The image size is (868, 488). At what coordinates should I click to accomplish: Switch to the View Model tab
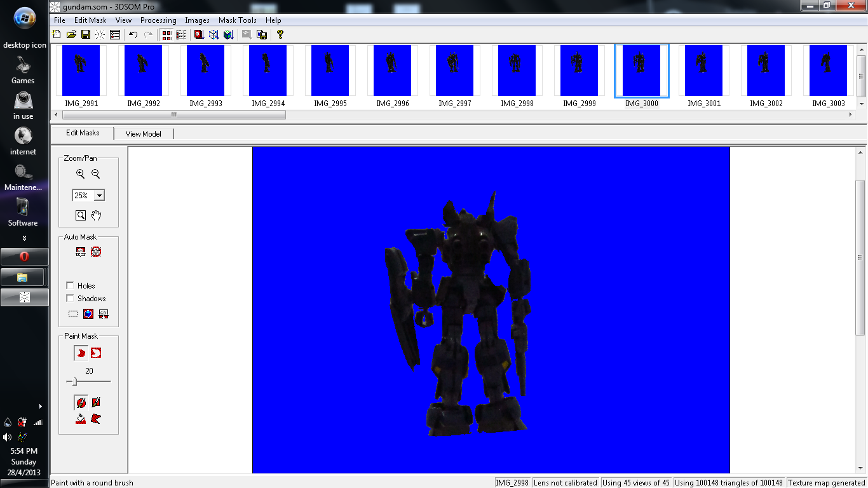coord(143,134)
